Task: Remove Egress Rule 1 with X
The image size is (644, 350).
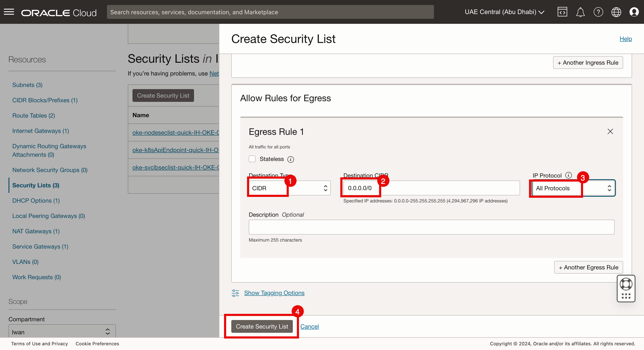Action: coord(610,132)
